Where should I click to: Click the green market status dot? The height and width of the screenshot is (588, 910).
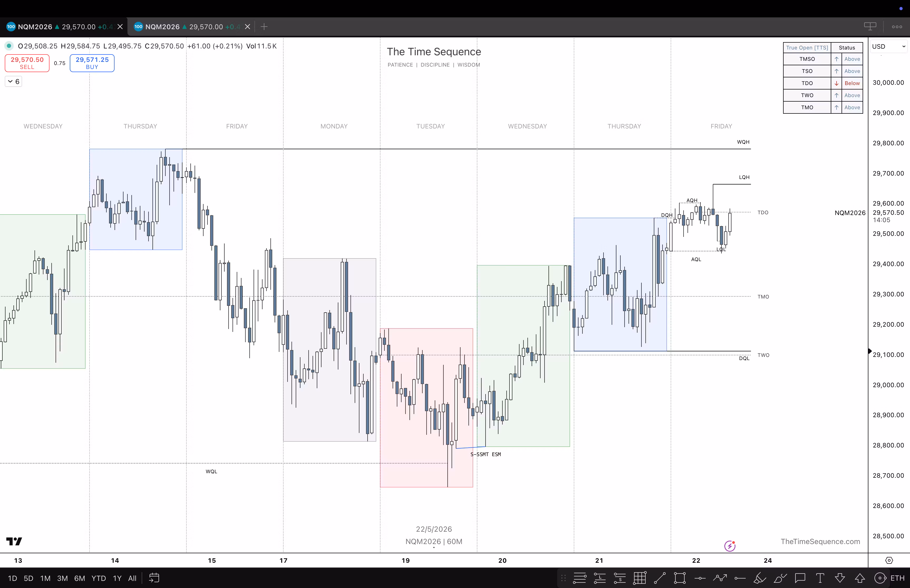pyautogui.click(x=9, y=46)
